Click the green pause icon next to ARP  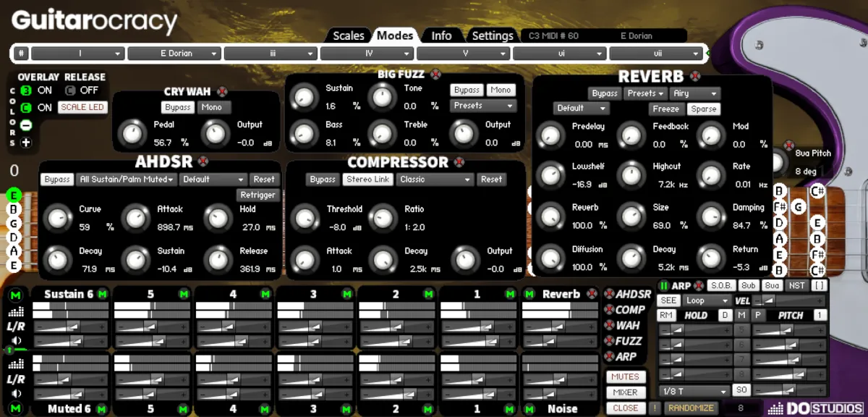(664, 286)
